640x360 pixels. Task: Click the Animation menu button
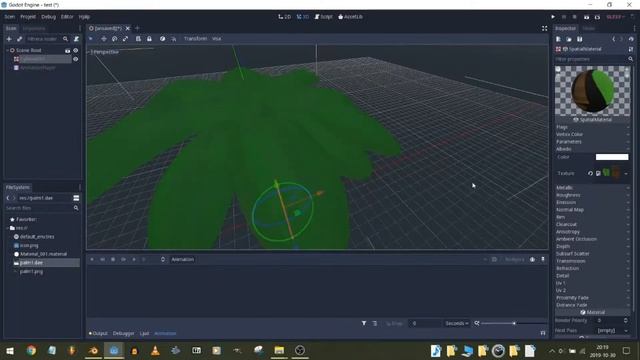tap(182, 260)
